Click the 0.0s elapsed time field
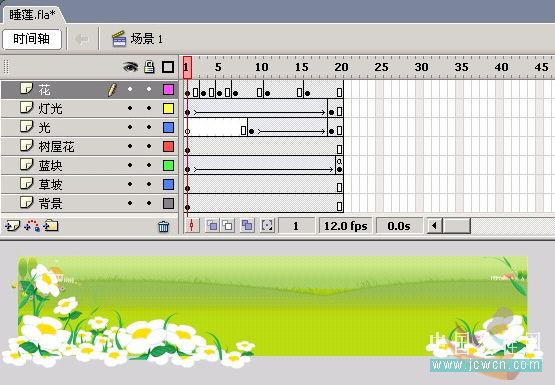The width and height of the screenshot is (555, 385). (x=399, y=226)
